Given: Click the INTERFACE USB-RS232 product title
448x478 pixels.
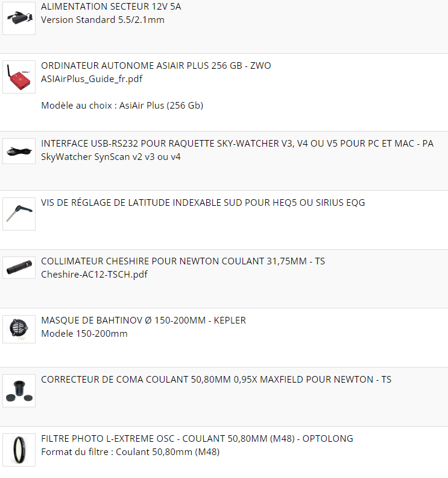Looking at the screenshot, I should (x=237, y=144).
